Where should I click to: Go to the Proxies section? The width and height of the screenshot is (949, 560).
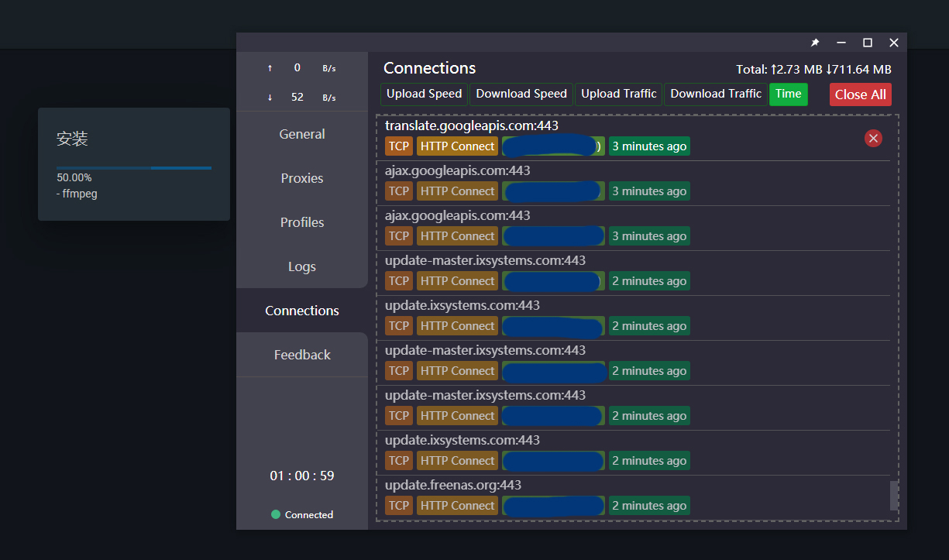302,178
